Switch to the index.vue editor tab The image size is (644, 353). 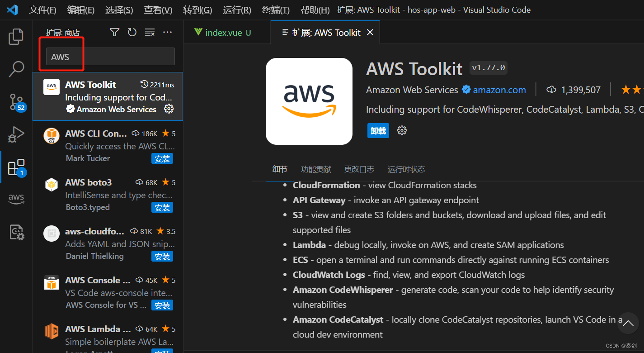(226, 32)
